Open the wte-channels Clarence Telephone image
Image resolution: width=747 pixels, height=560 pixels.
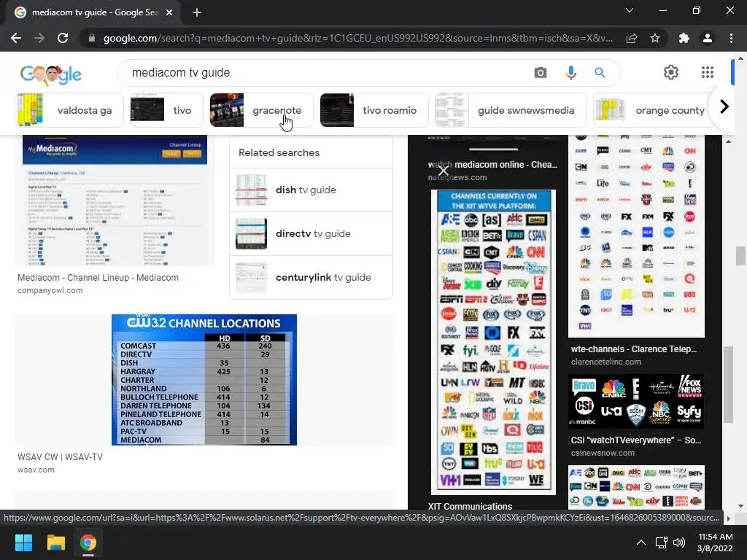tap(636, 236)
